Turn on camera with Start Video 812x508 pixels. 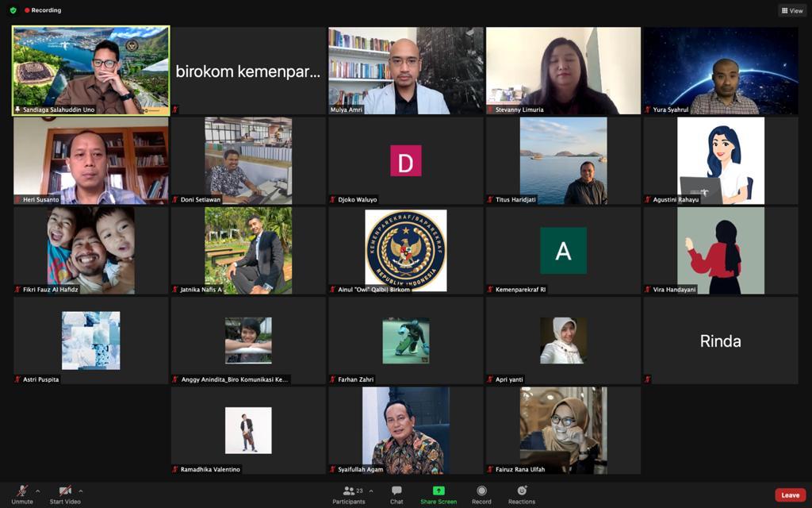point(65,495)
